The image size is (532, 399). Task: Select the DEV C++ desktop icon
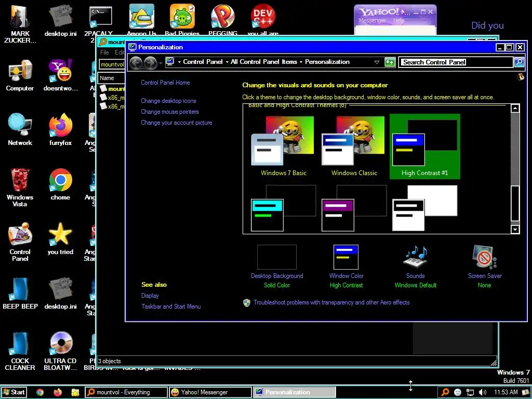pyautogui.click(x=263, y=19)
